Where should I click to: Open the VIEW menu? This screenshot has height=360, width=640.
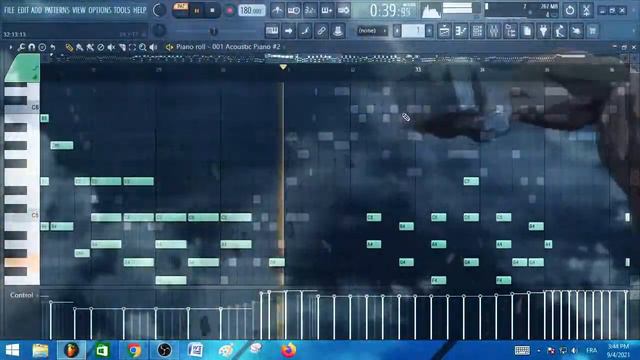(79, 10)
